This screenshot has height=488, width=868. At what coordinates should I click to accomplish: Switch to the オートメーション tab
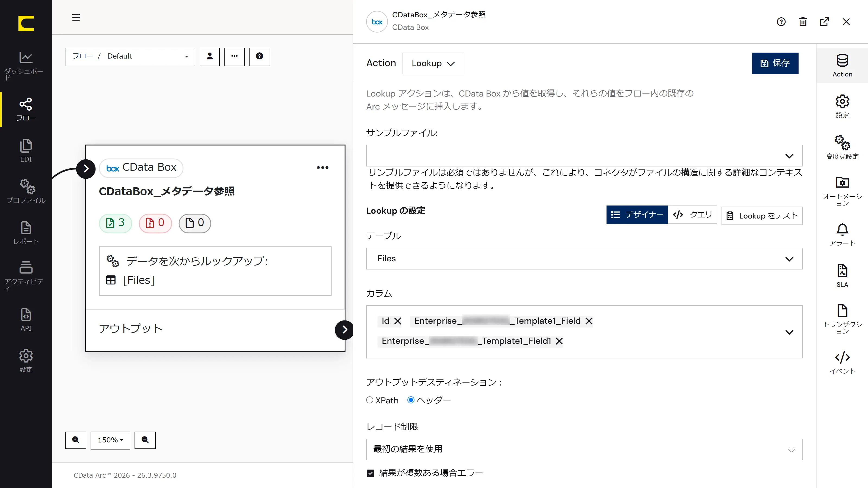[842, 191]
